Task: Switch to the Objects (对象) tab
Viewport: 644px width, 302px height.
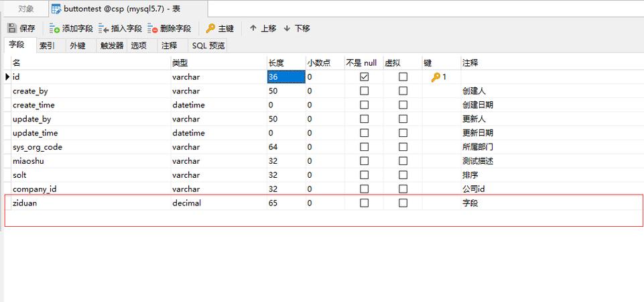Action: (26, 9)
